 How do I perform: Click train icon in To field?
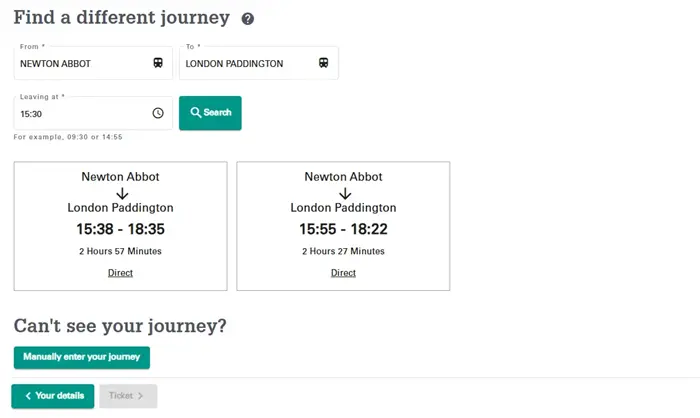click(x=324, y=63)
